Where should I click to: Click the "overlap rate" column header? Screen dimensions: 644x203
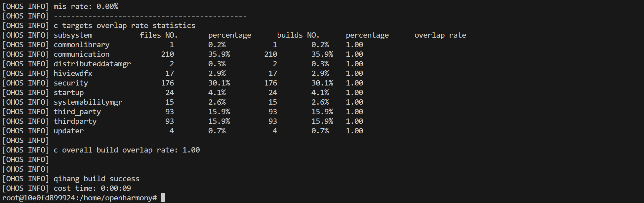pyautogui.click(x=440, y=35)
